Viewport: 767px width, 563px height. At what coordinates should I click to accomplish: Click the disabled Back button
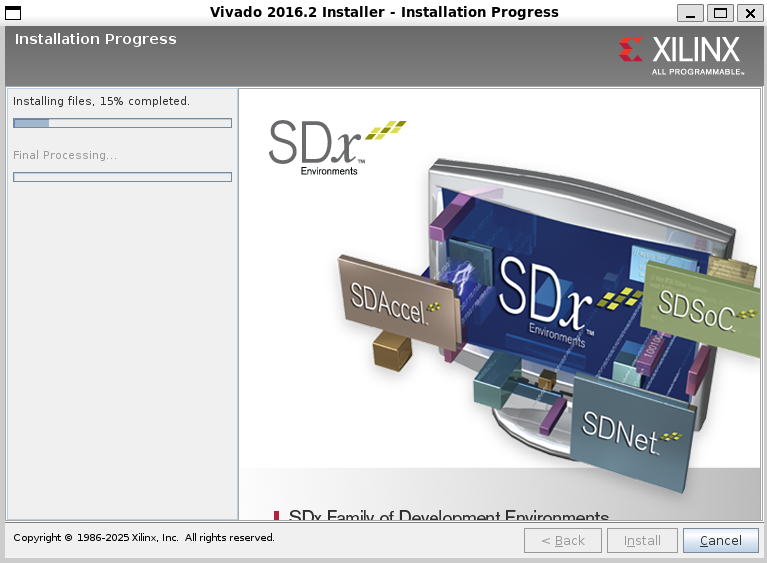pos(563,540)
